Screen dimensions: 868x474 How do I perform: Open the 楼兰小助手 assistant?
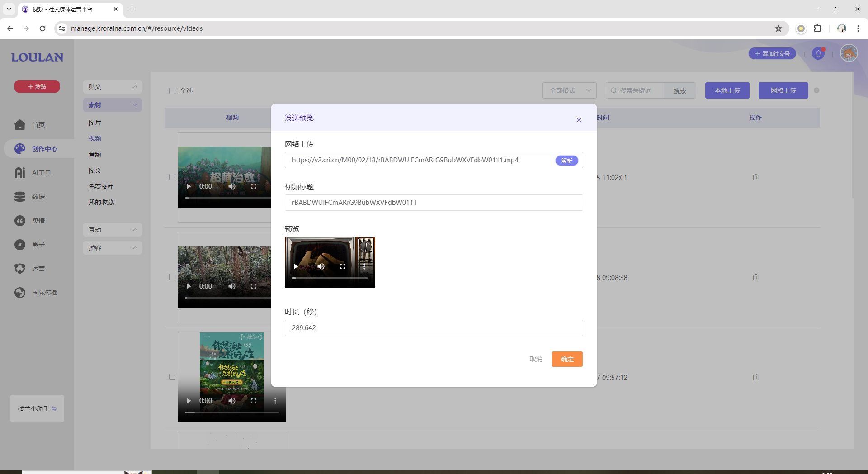tap(37, 408)
